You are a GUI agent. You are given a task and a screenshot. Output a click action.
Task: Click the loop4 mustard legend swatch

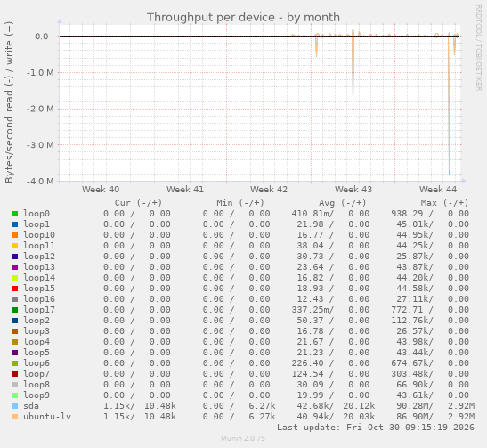coord(15,342)
